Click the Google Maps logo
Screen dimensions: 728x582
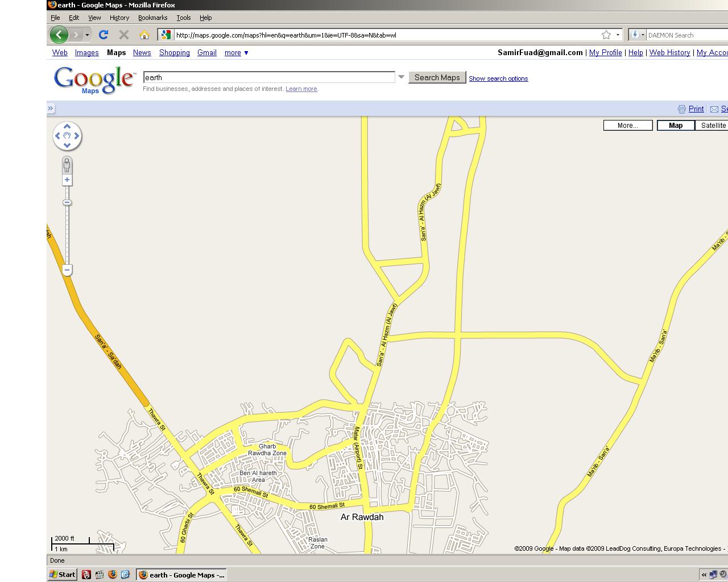95,80
